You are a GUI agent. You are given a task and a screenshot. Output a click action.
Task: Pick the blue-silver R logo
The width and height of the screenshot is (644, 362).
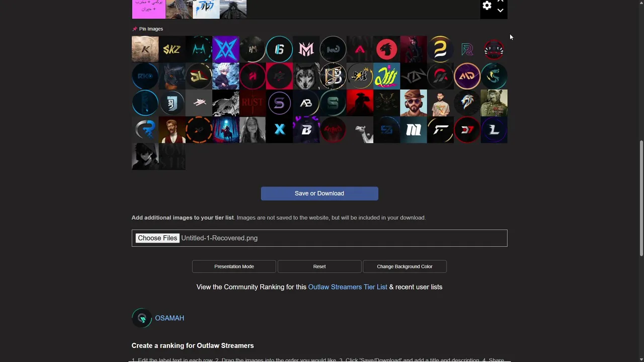[x=145, y=130]
